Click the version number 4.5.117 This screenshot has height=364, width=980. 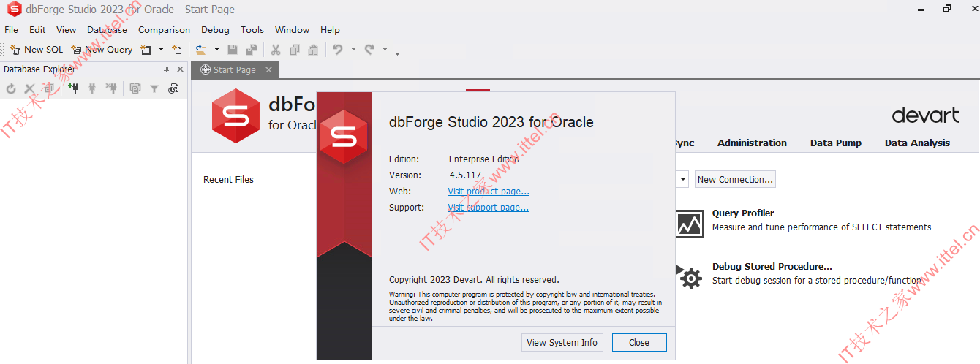[x=465, y=175]
